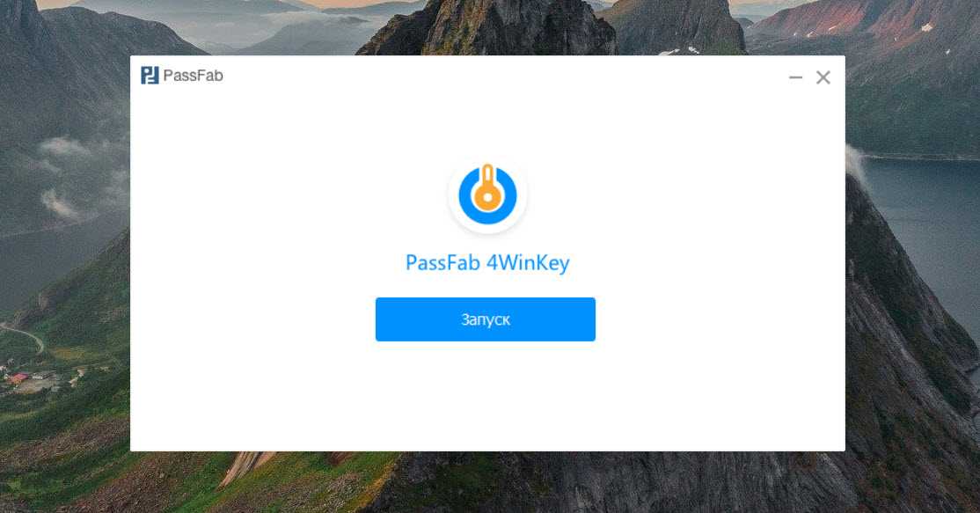Close the PassFab installer window
The height and width of the screenshot is (513, 980).
[823, 77]
